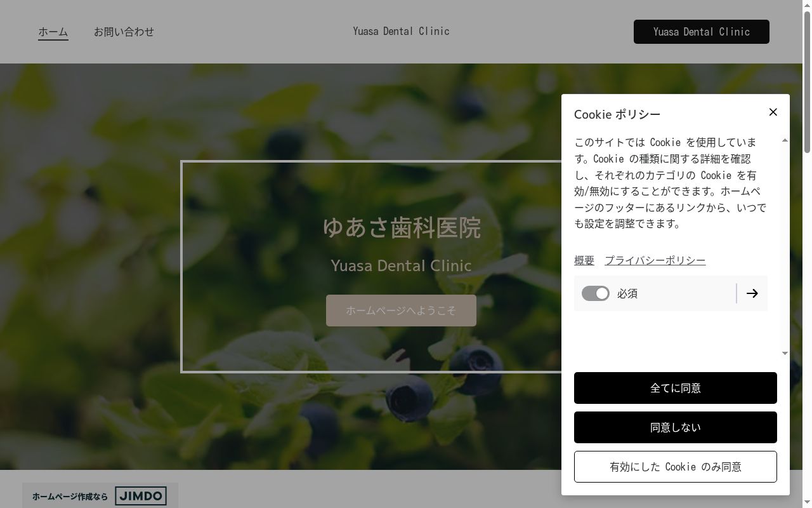The width and height of the screenshot is (812, 508).
Task: Expand the 必須 cookie category arrow
Action: click(x=752, y=293)
